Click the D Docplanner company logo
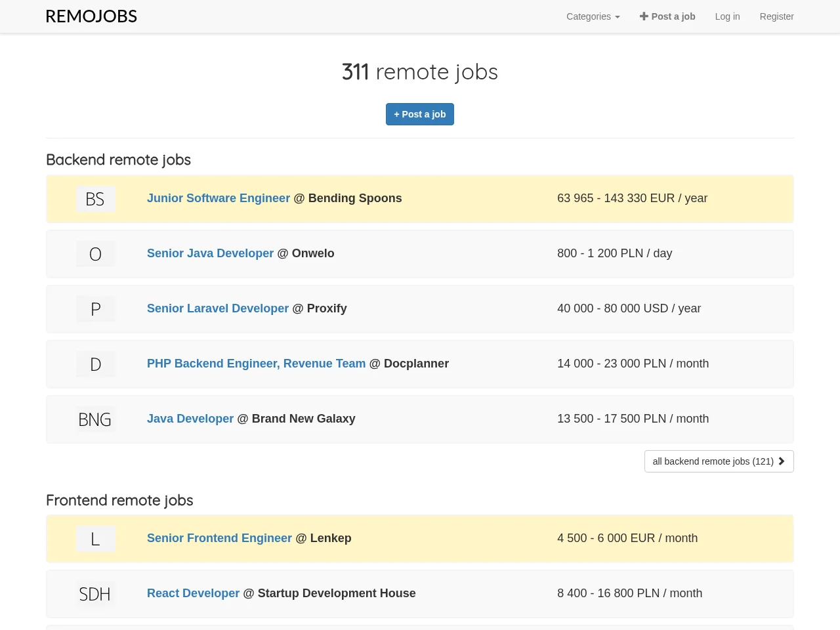Viewport: 840px width, 630px height. click(x=95, y=364)
